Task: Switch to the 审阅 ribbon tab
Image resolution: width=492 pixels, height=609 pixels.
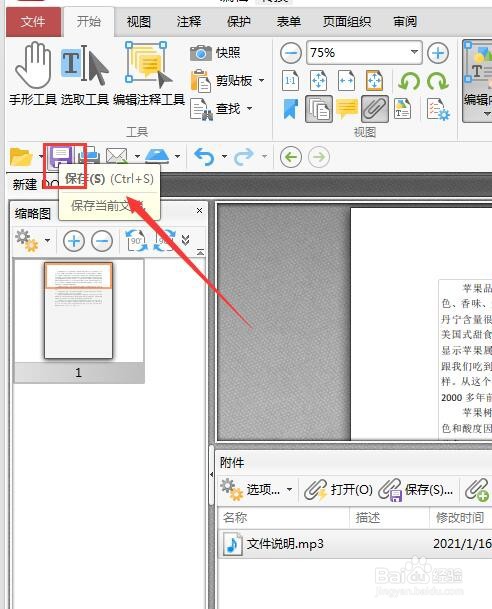Action: click(405, 22)
